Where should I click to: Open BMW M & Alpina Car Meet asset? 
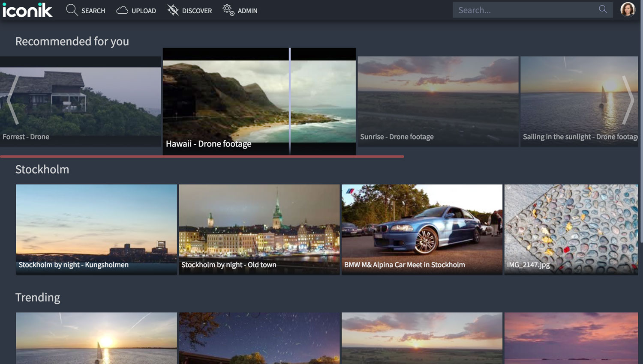click(x=422, y=229)
